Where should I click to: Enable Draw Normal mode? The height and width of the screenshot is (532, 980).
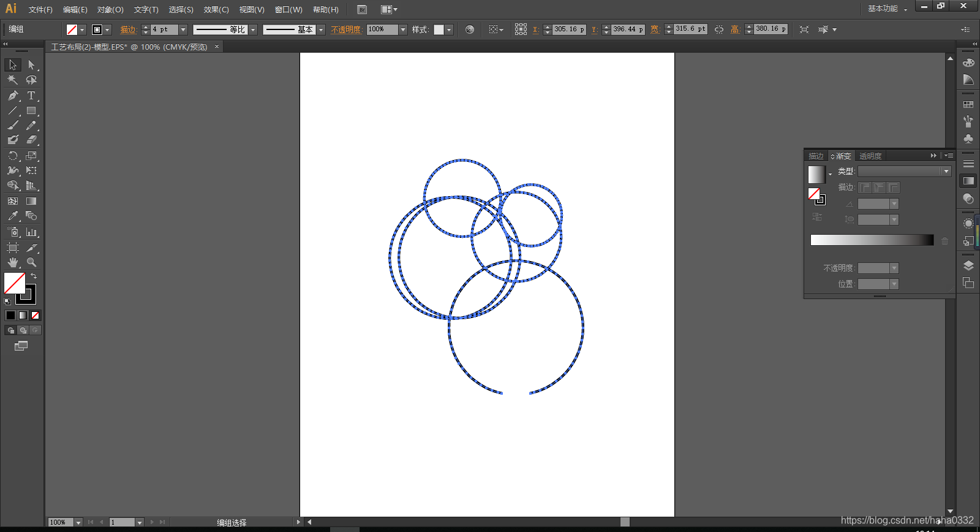click(x=10, y=330)
